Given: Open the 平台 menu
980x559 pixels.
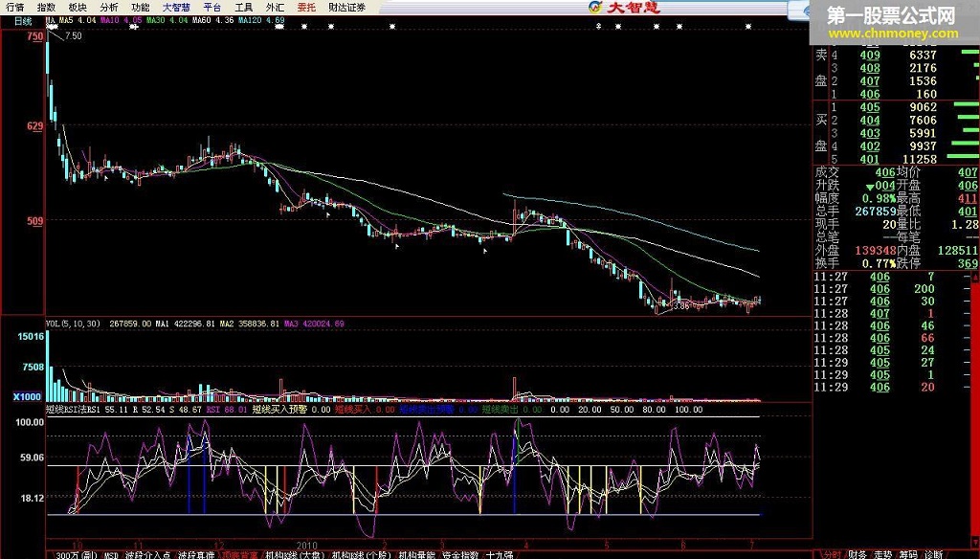Looking at the screenshot, I should [x=212, y=7].
